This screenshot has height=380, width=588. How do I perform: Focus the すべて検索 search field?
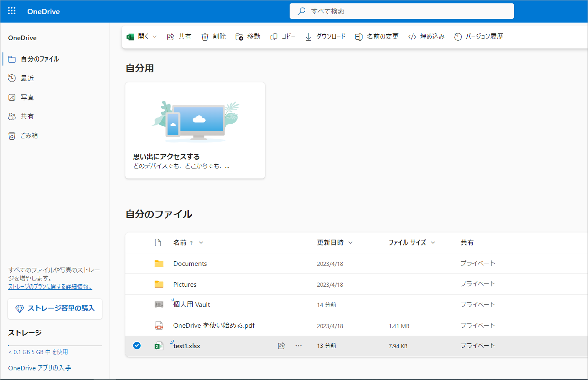pyautogui.click(x=402, y=11)
